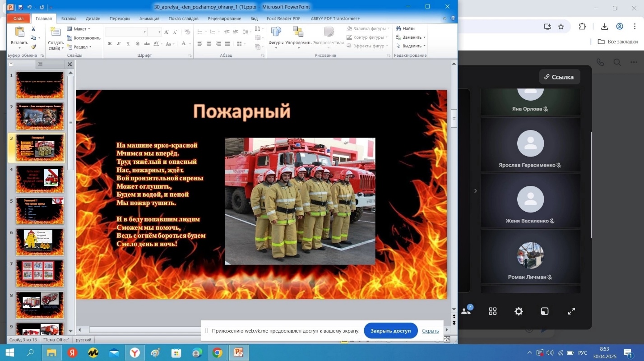Click Find (Найти) binoculars button
The height and width of the screenshot is (361, 644).
(x=405, y=28)
